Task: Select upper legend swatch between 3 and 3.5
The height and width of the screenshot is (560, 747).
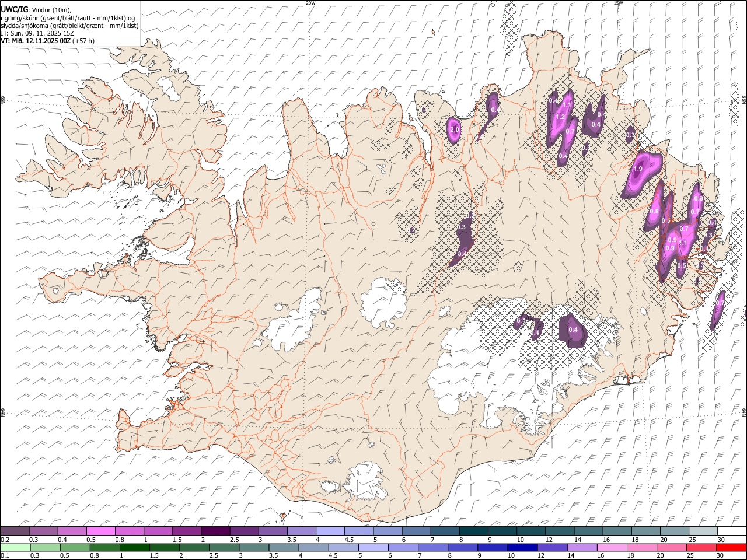Action: (273, 531)
